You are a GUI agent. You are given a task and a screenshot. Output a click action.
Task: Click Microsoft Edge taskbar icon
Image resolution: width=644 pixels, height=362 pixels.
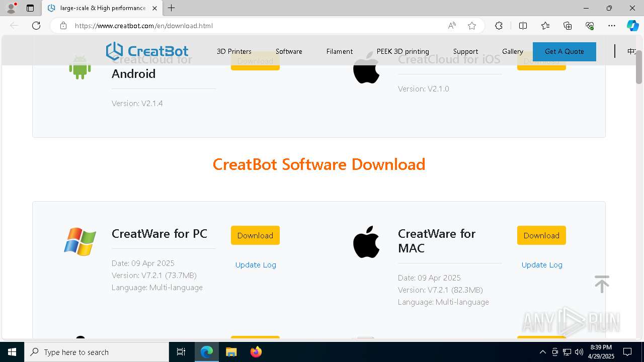[207, 352]
